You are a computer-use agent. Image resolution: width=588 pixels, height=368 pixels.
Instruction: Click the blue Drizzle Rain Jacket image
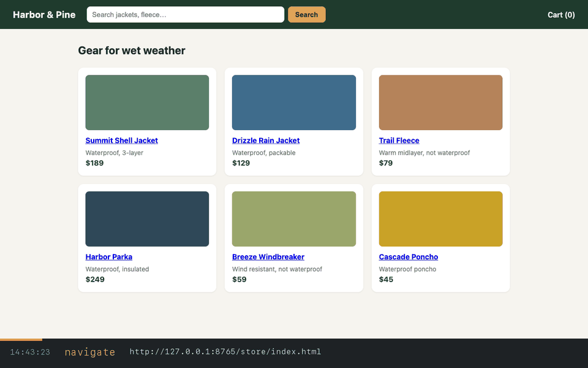294,102
